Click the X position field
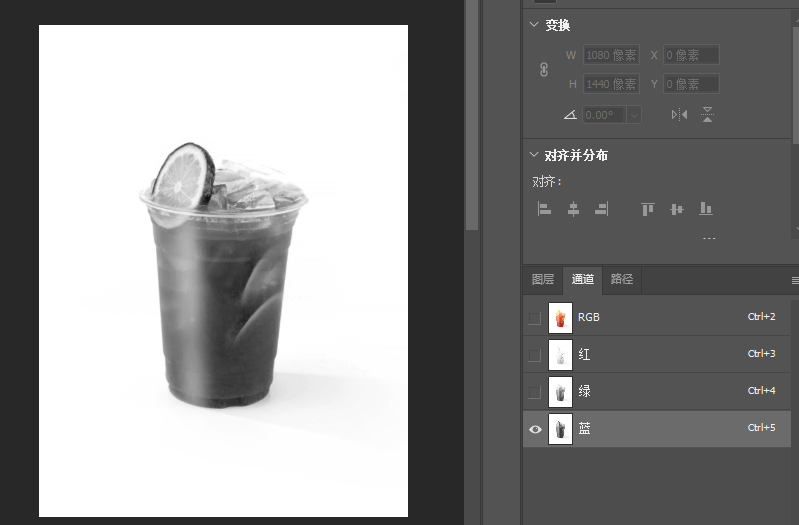The image size is (799, 525). pyautogui.click(x=691, y=55)
